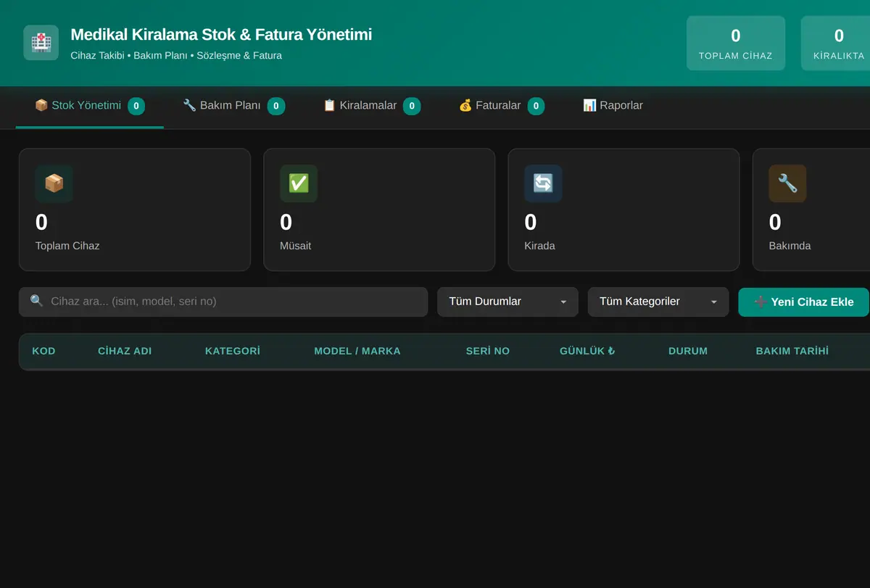Switch to the Bakım Planı tab
The height and width of the screenshot is (588, 870).
pyautogui.click(x=233, y=106)
